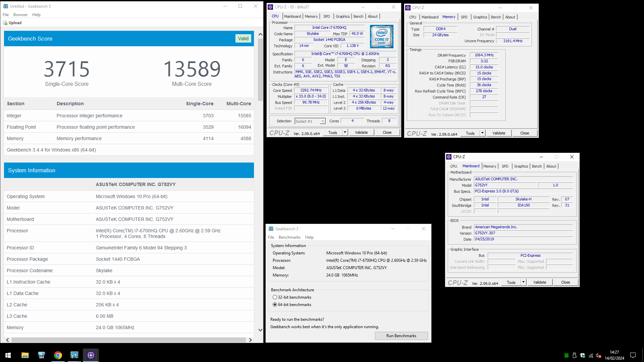Select 64-bit benchmarks radio button
The height and width of the screenshot is (362, 644).
pos(275,305)
